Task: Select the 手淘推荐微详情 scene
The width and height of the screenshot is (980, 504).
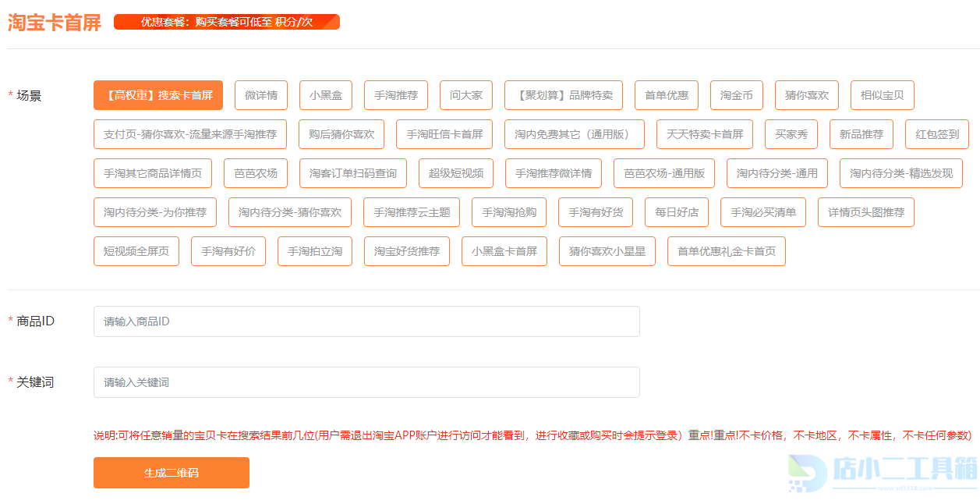Action: pyautogui.click(x=554, y=173)
